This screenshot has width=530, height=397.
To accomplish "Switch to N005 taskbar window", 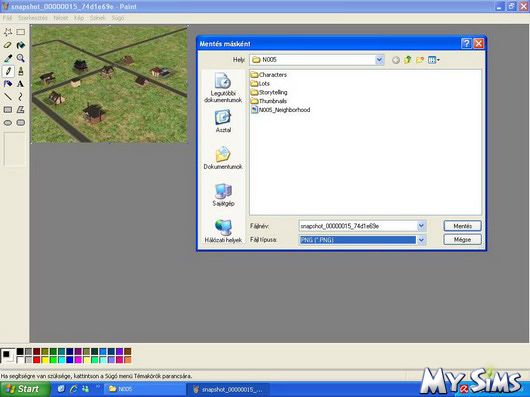I will click(145, 389).
